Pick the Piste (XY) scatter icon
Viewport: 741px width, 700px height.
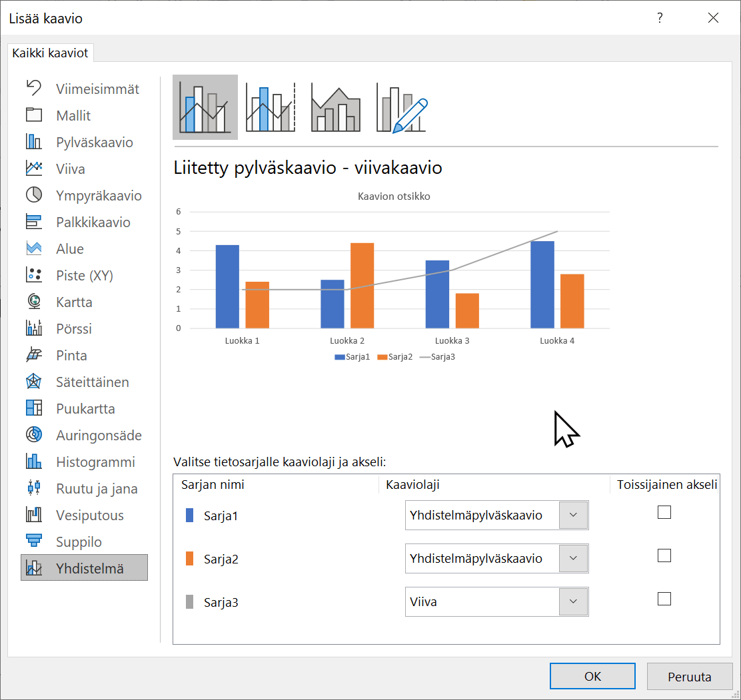(33, 275)
